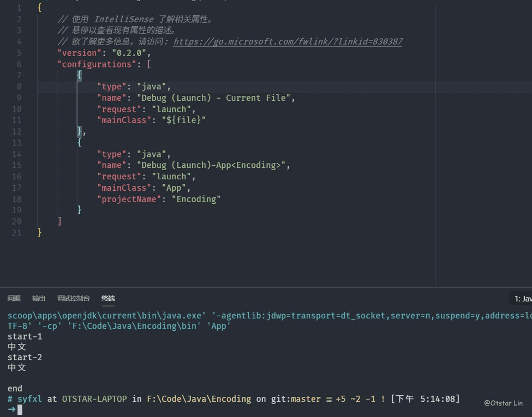Click the terminal prompt arrow

[x=11, y=409]
